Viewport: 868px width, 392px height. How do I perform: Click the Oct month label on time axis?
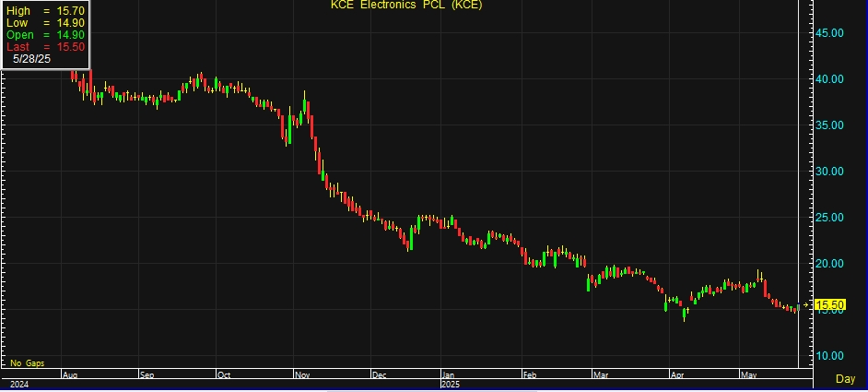pos(224,374)
